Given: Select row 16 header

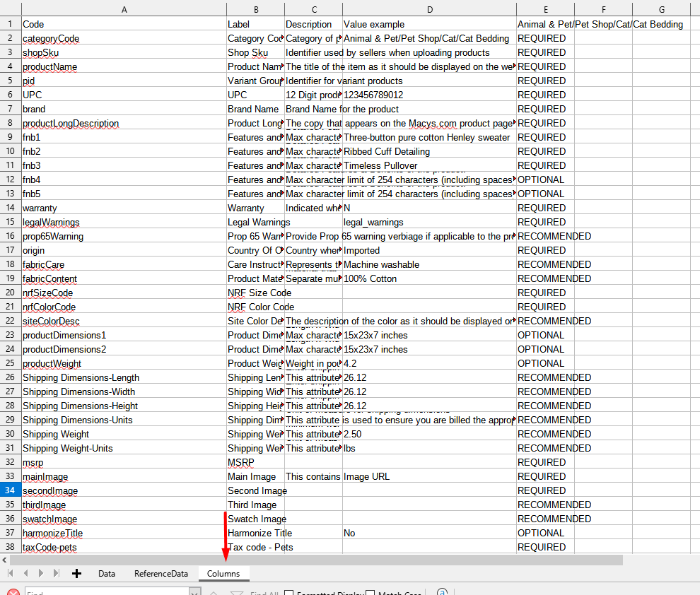Looking at the screenshot, I should point(11,236).
